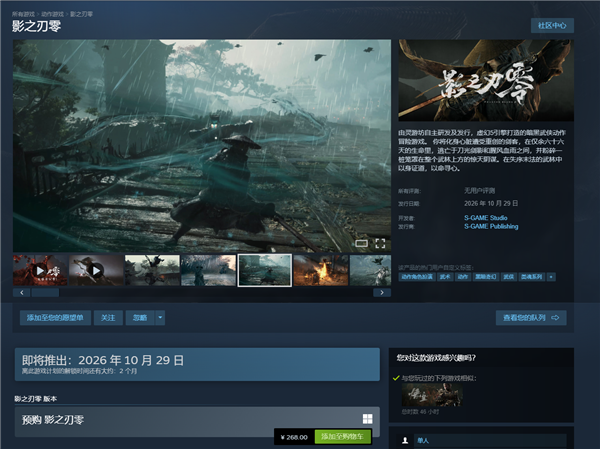Play the first trailer thumbnail with red background
The image size is (600, 449).
[40, 271]
